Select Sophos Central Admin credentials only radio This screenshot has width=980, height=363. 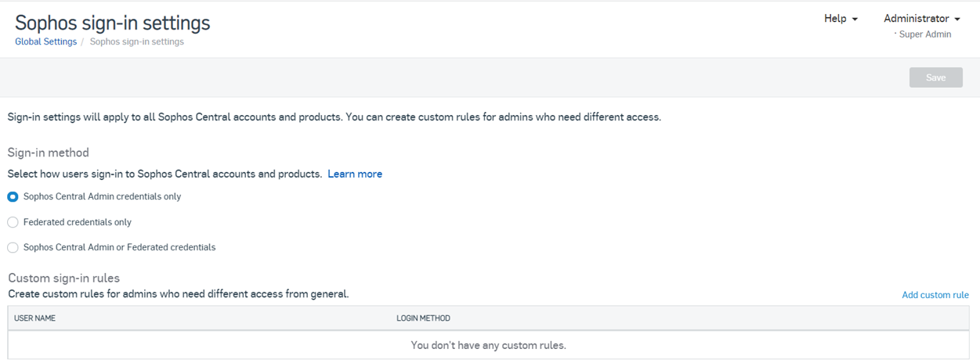13,197
